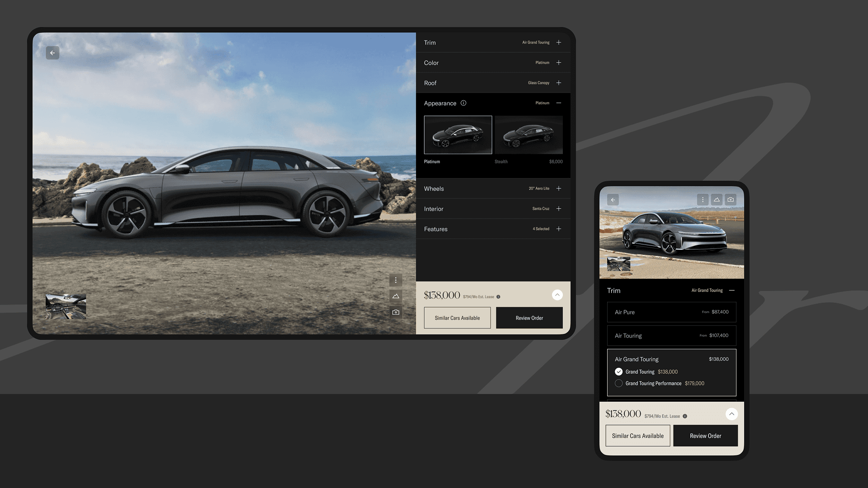Click back arrow on tablet car view

[52, 53]
